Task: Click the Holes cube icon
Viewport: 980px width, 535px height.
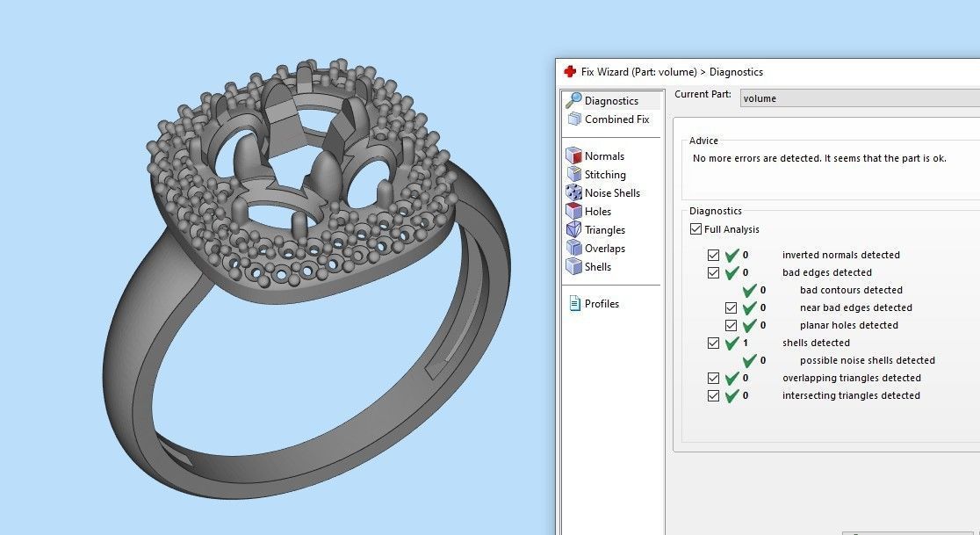Action: point(573,211)
